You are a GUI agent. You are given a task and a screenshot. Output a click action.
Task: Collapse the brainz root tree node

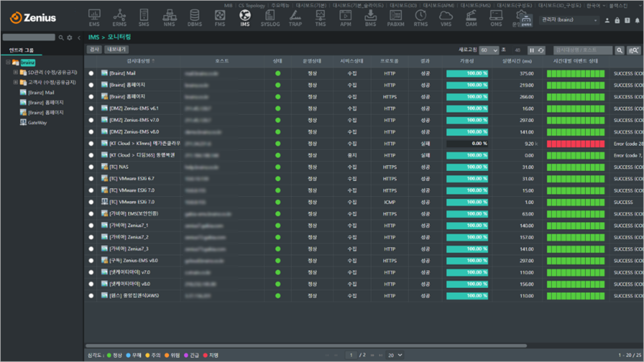tap(8, 62)
